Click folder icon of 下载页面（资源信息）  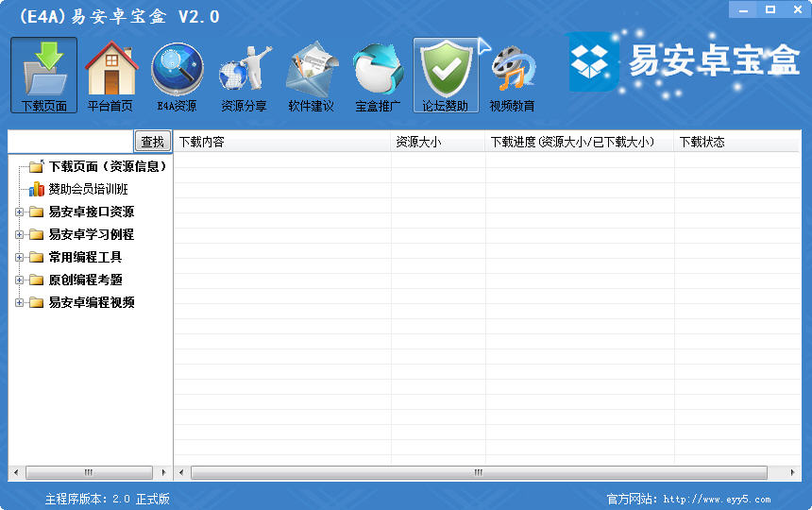pyautogui.click(x=36, y=166)
